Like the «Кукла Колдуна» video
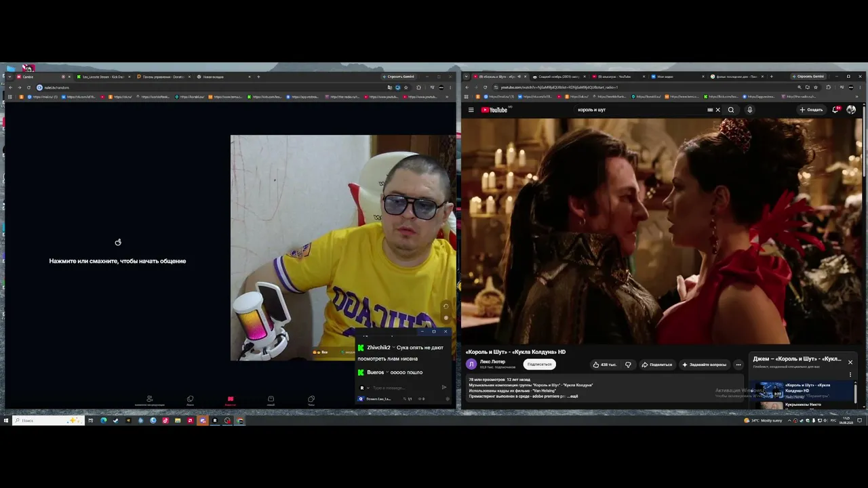868x488 pixels. click(604, 365)
